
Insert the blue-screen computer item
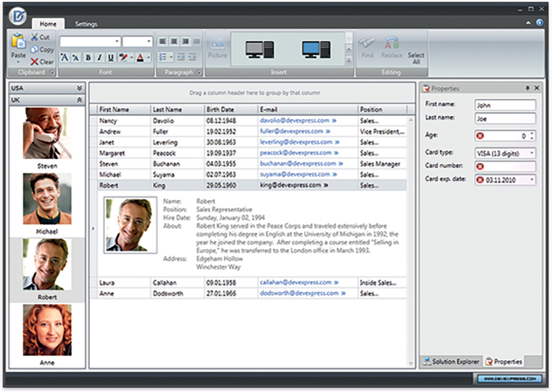pyautogui.click(x=315, y=50)
